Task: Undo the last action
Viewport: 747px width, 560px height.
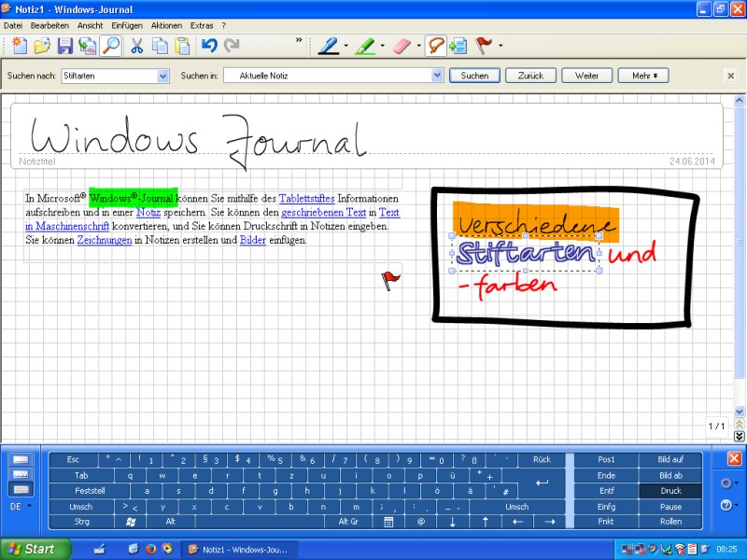Action: (x=209, y=46)
